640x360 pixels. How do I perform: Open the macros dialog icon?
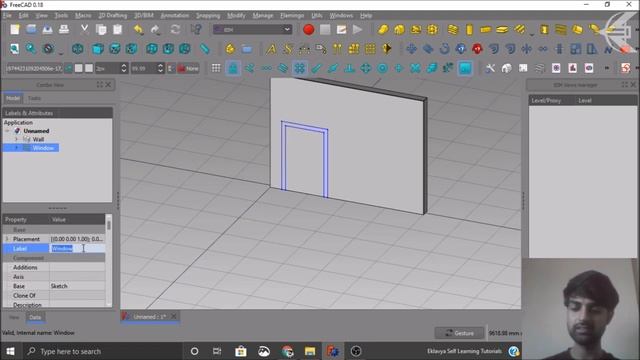[341, 29]
